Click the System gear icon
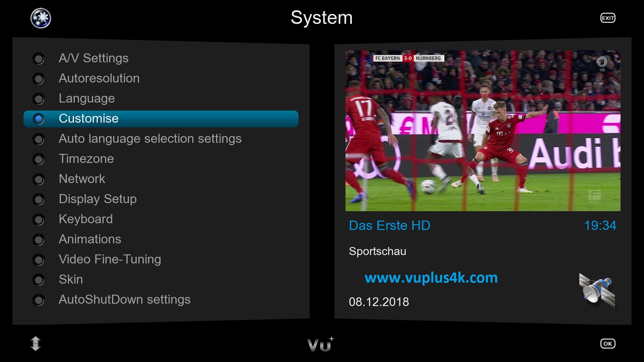 (41, 18)
